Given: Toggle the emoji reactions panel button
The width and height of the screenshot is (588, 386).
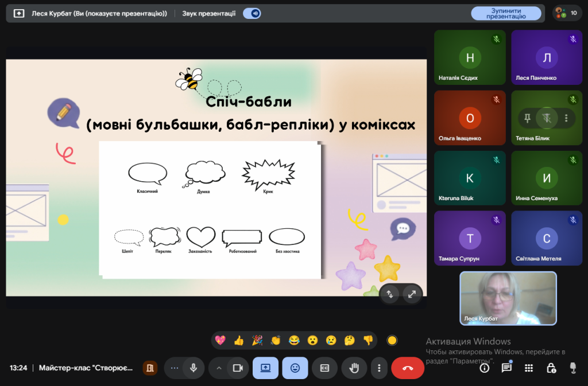Looking at the screenshot, I should tap(295, 368).
